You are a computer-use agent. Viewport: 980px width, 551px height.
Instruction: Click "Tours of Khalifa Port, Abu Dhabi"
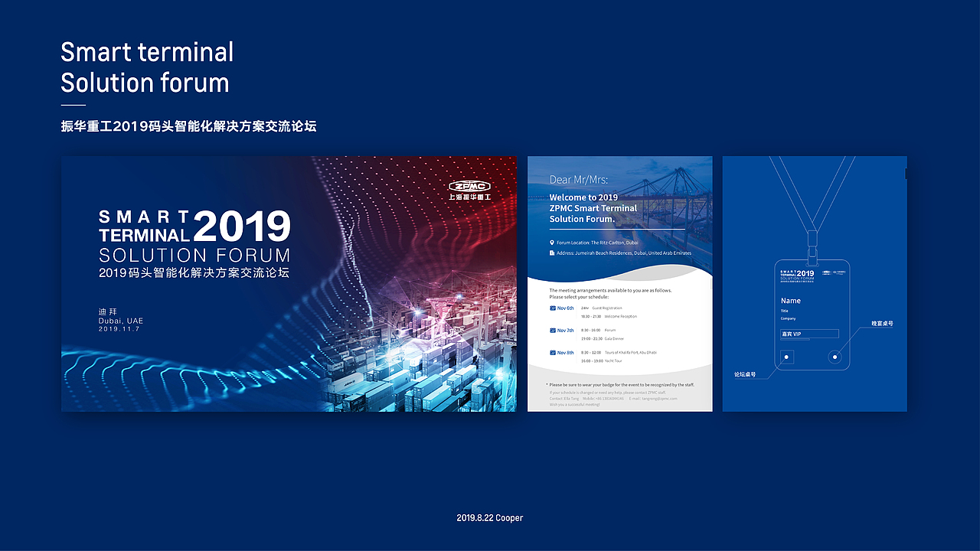pyautogui.click(x=631, y=352)
